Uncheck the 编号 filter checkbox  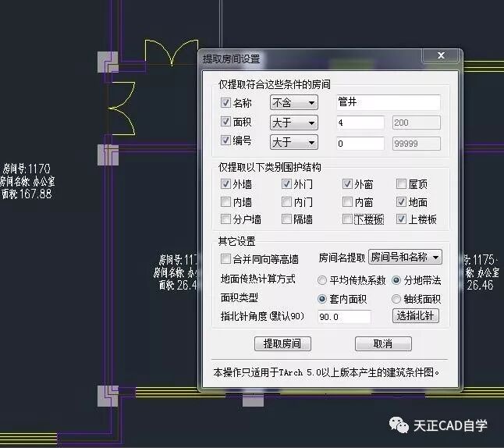(225, 140)
